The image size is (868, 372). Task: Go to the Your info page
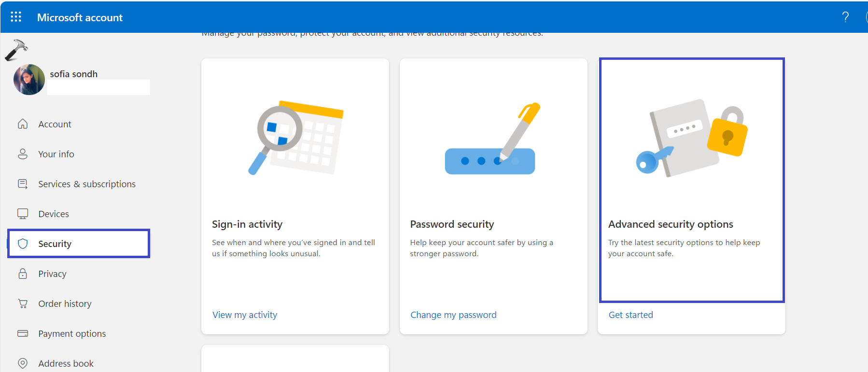click(56, 154)
